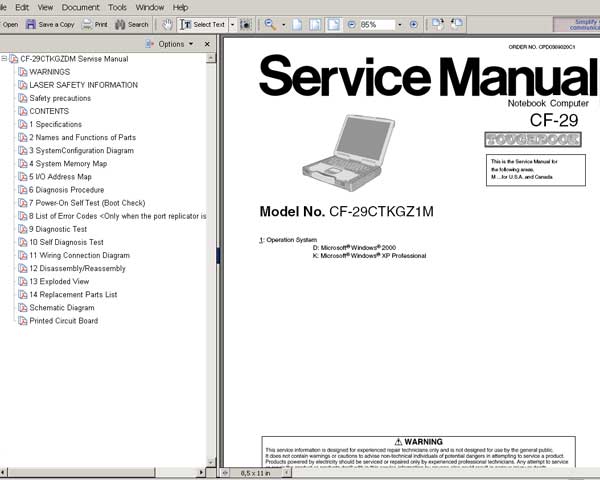Open 11 Wiring Connection Diagram bookmark
Image resolution: width=600 pixels, height=480 pixels.
click(80, 255)
